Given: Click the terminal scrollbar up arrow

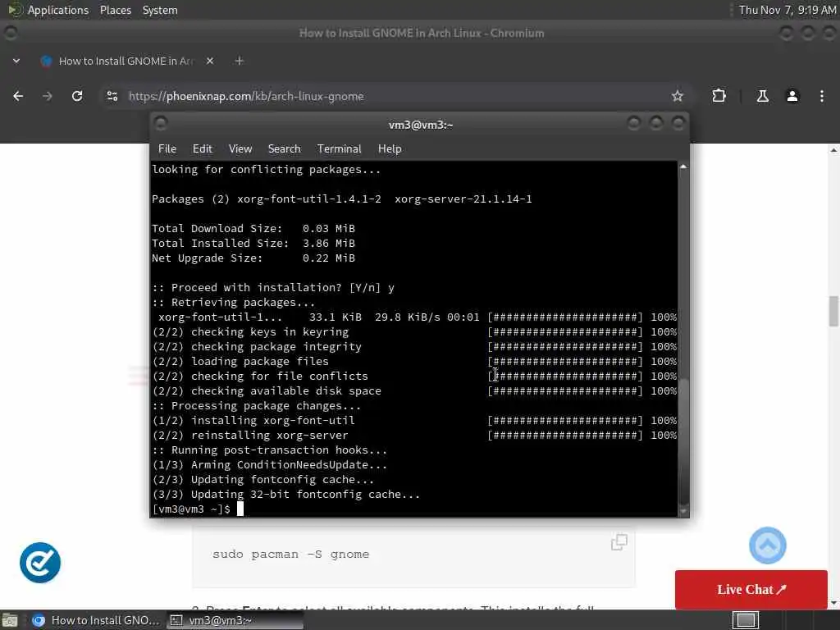Looking at the screenshot, I should point(683,167).
